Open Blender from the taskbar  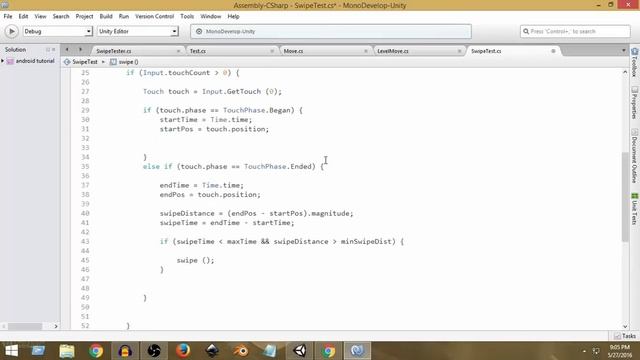point(241,351)
